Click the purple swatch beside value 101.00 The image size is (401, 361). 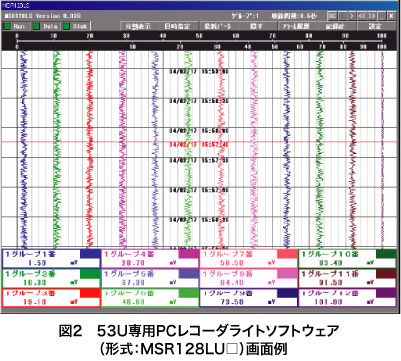pyautogui.click(x=386, y=293)
